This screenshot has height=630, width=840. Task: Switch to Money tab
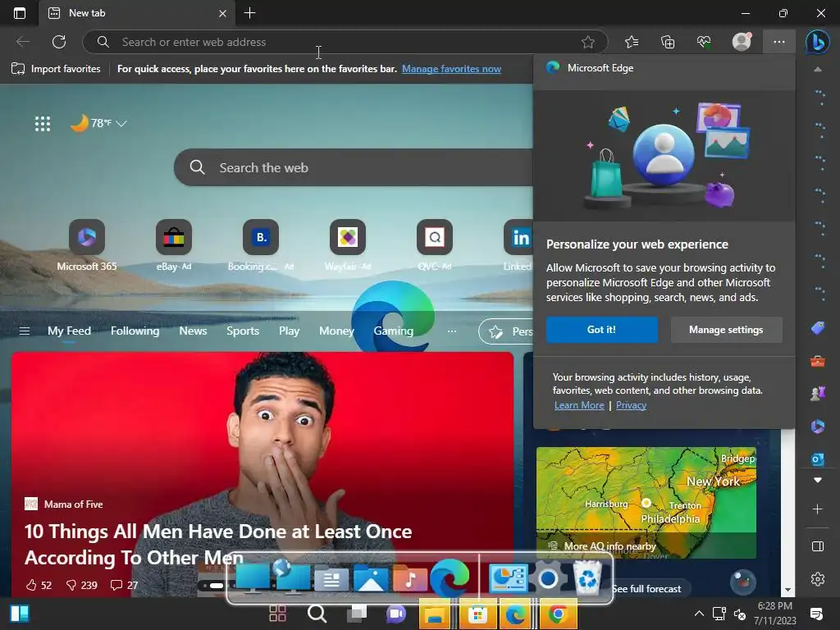coord(336,331)
